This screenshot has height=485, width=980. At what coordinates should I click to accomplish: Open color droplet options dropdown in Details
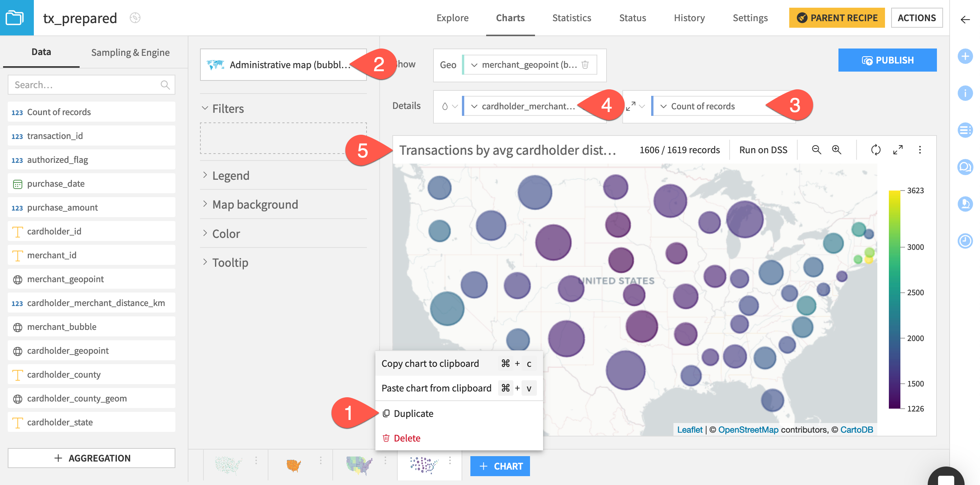coord(449,106)
